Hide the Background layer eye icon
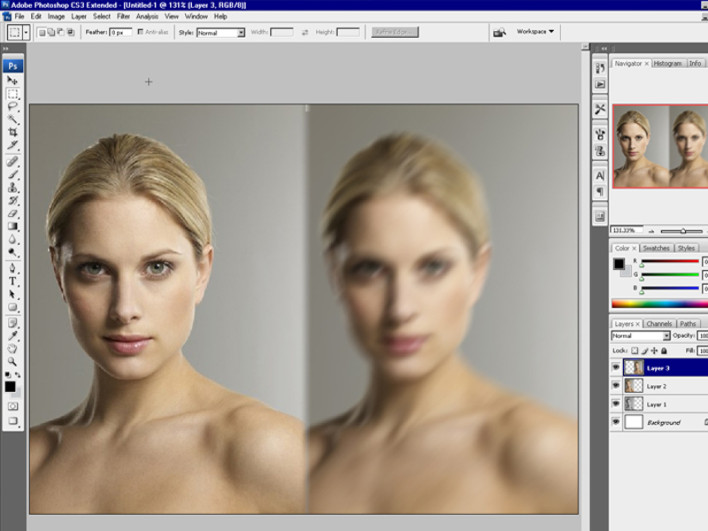The image size is (708, 531). (616, 422)
